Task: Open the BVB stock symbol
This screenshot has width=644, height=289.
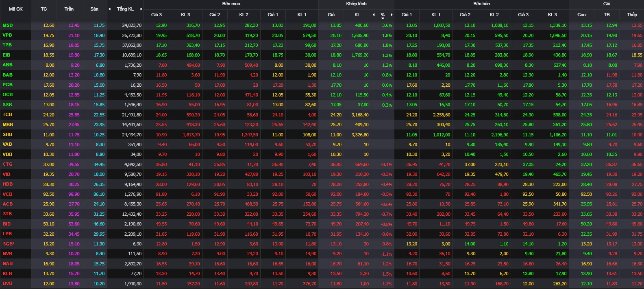Action: click(x=7, y=283)
